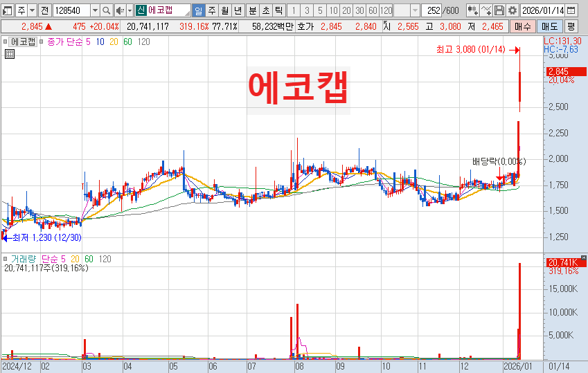The height and width of the screenshot is (373, 588).
Task: Select the 10 interval button
Action: [333, 10]
